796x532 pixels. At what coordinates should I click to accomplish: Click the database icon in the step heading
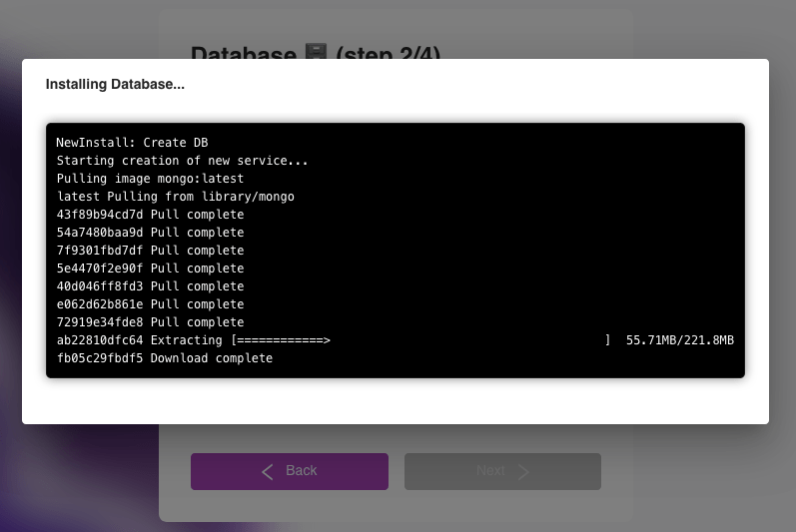point(316,54)
